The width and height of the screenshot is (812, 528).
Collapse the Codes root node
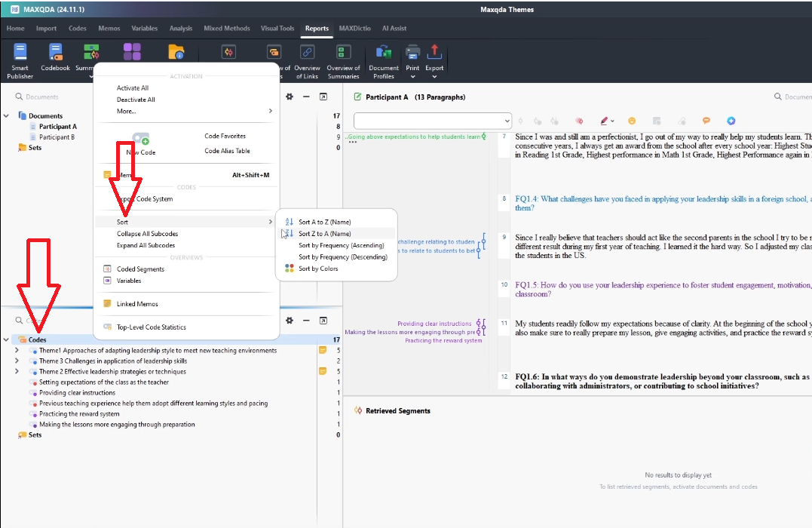6,340
